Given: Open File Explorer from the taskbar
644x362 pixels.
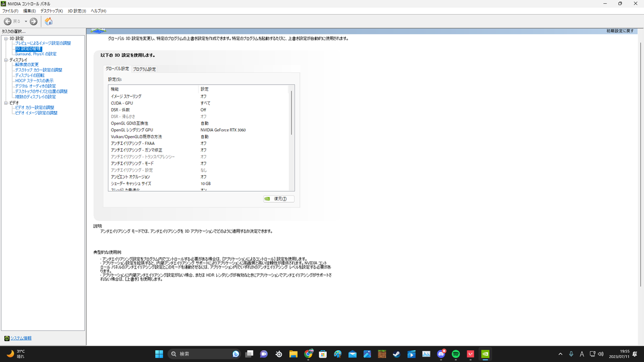Looking at the screenshot, I should point(294,354).
